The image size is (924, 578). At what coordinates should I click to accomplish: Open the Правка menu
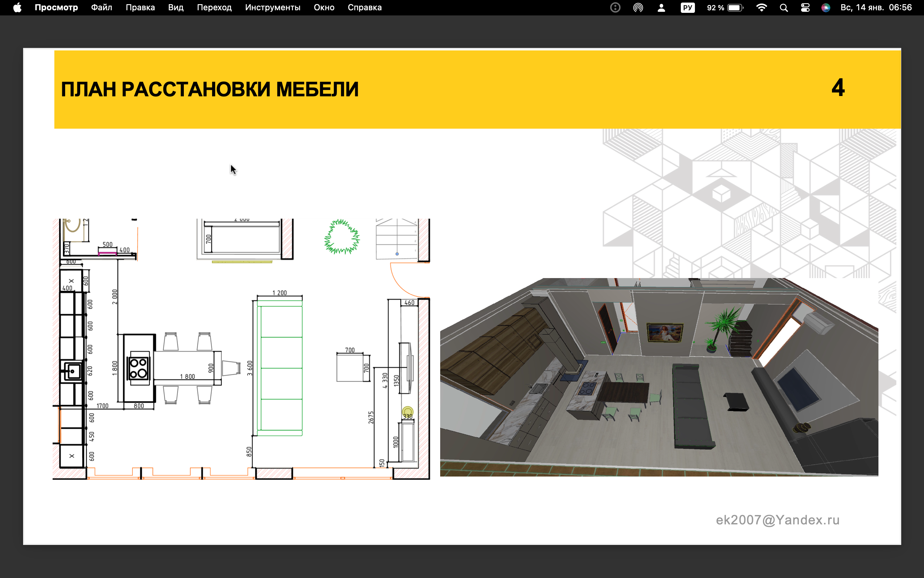click(140, 8)
